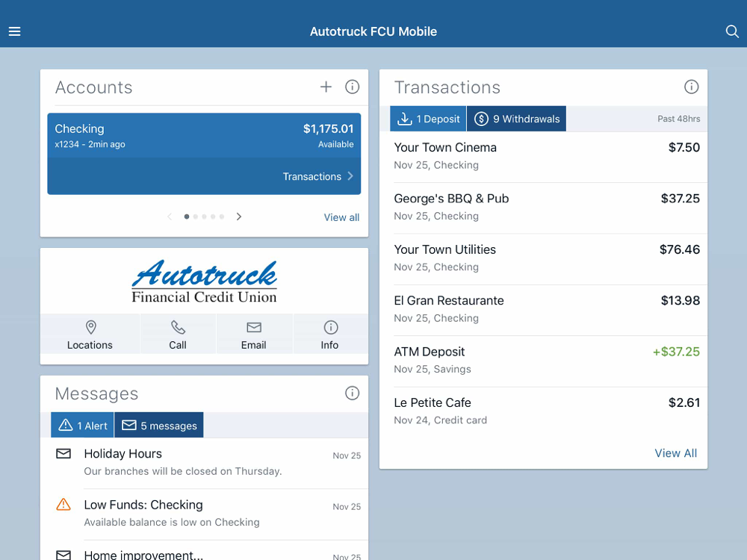
Task: Open George's BBQ & Pub transaction
Action: [x=547, y=208]
